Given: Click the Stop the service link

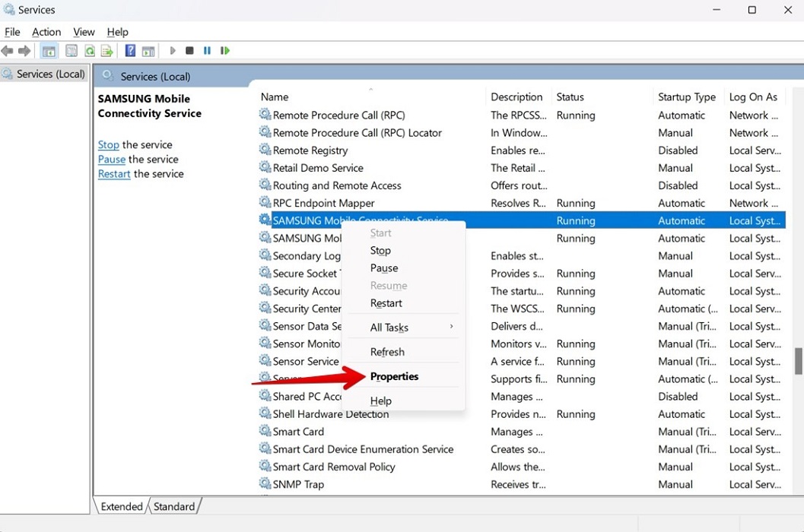Looking at the screenshot, I should (x=108, y=144).
